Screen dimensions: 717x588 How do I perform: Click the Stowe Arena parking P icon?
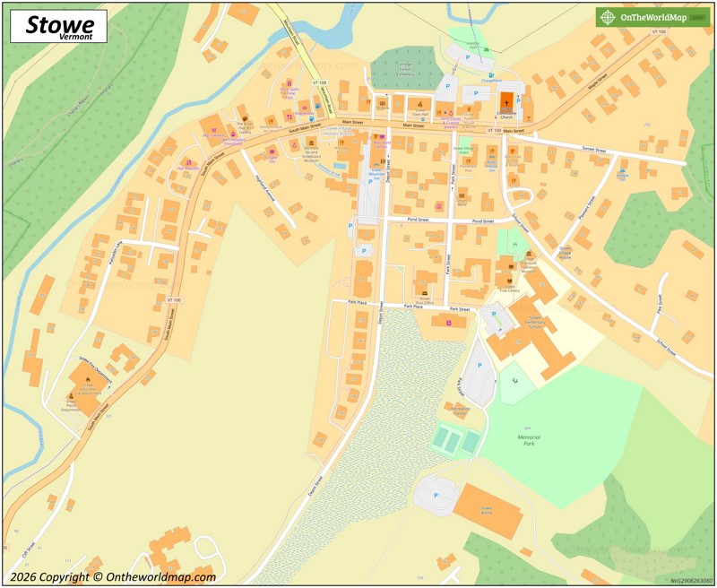[x=436, y=495]
